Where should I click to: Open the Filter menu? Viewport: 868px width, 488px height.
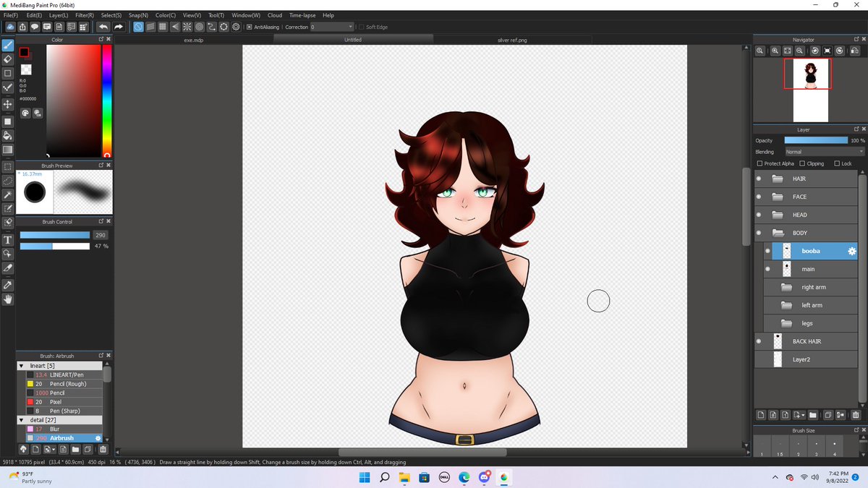[x=85, y=15]
